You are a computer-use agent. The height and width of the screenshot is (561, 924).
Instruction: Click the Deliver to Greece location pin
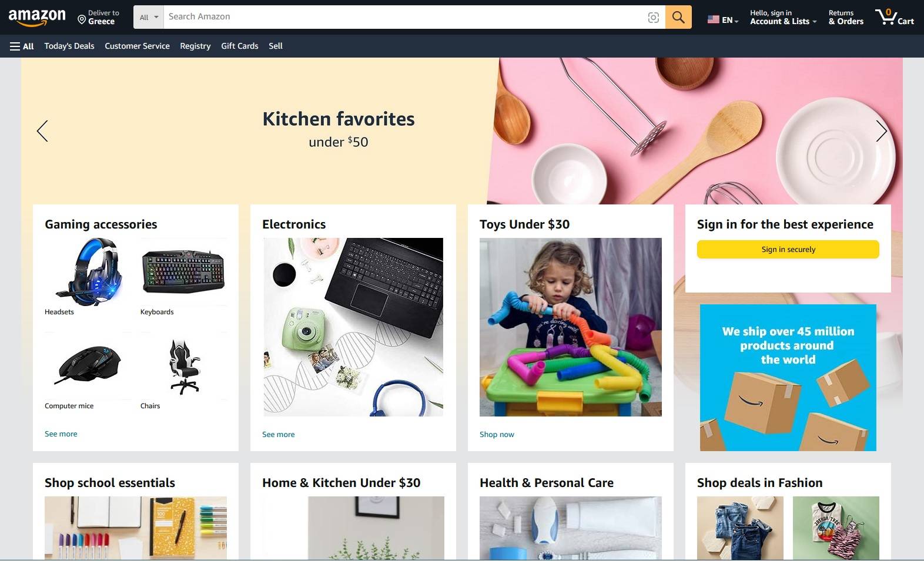pyautogui.click(x=82, y=19)
